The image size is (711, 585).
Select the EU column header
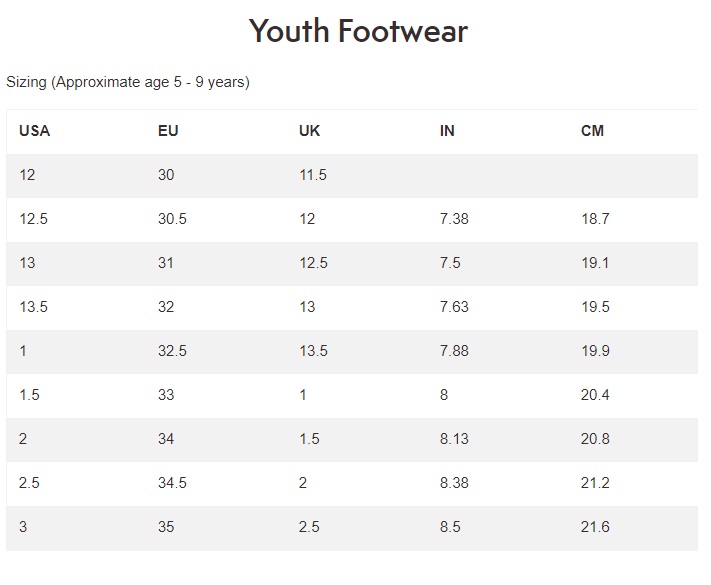169,131
